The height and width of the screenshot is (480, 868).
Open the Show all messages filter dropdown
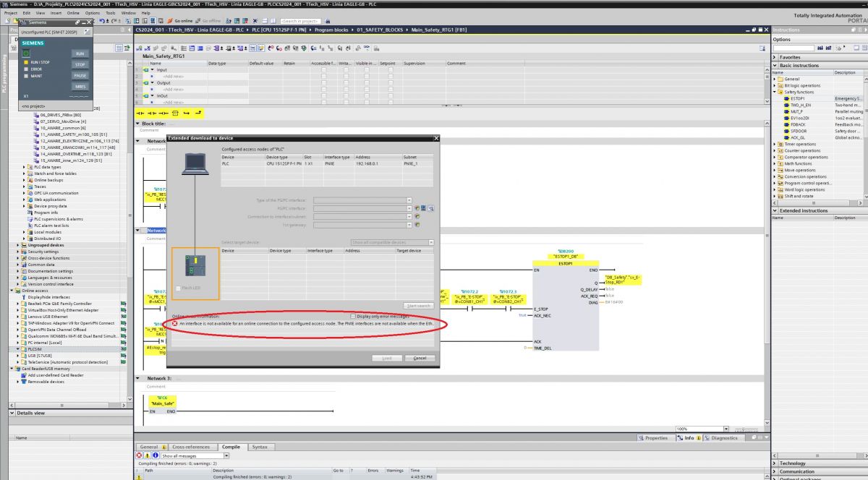226,455
